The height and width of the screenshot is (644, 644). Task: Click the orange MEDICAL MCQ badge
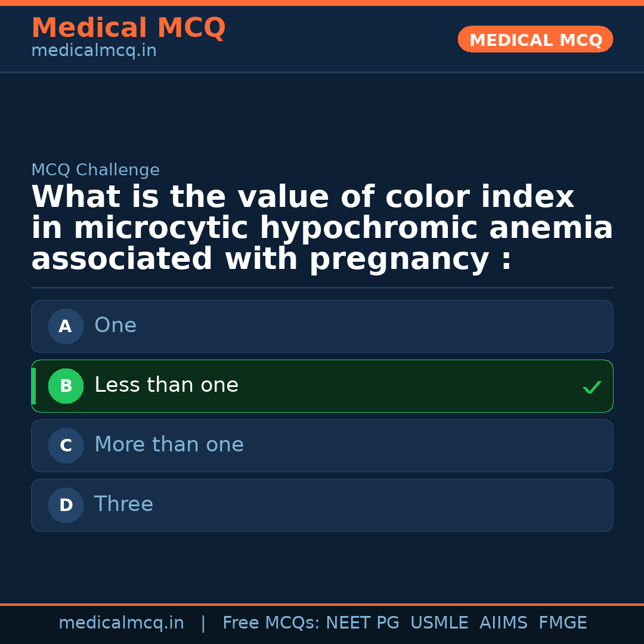point(535,40)
